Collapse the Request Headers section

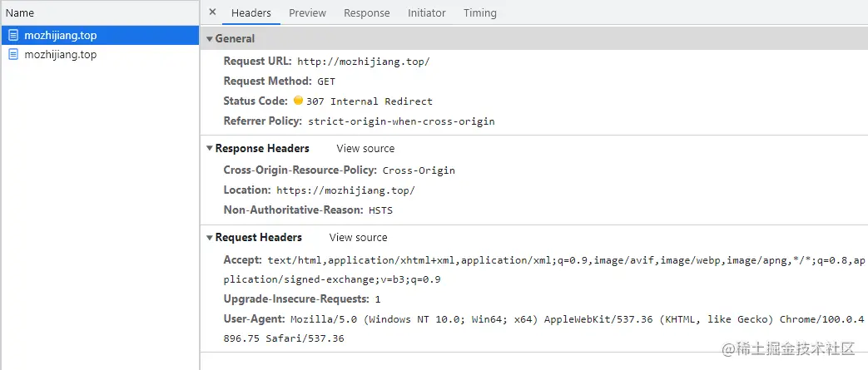(x=209, y=237)
